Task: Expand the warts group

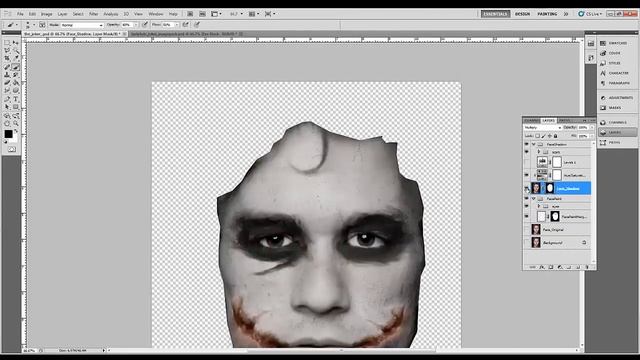Action: [x=539, y=152]
